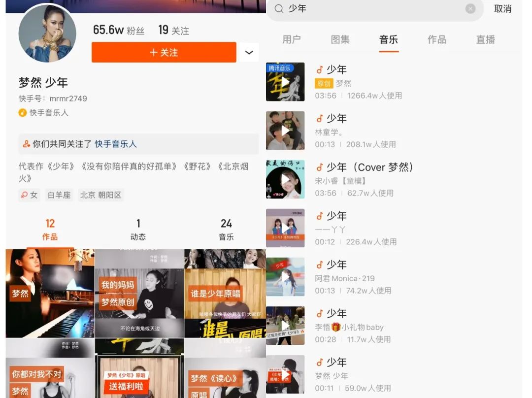This screenshot has height=398, width=532.
Task: Switch to the 图集 tab
Action: [340, 40]
